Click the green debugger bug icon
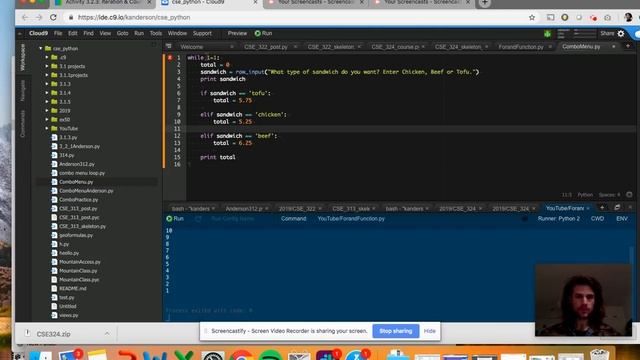This screenshot has height=360, width=640. (547, 34)
